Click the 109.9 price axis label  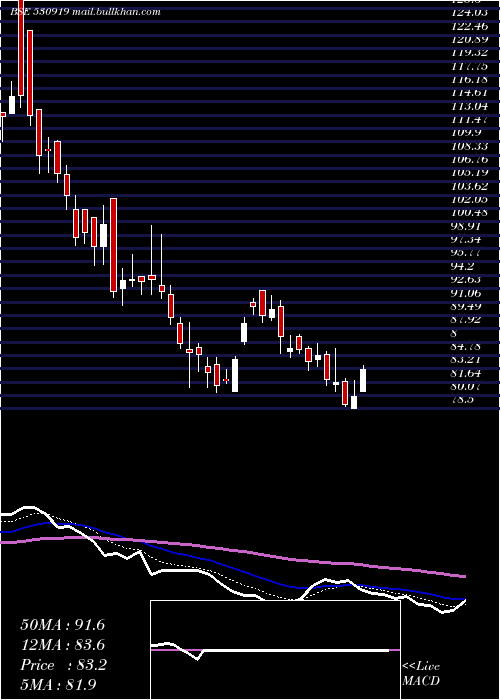click(467, 133)
